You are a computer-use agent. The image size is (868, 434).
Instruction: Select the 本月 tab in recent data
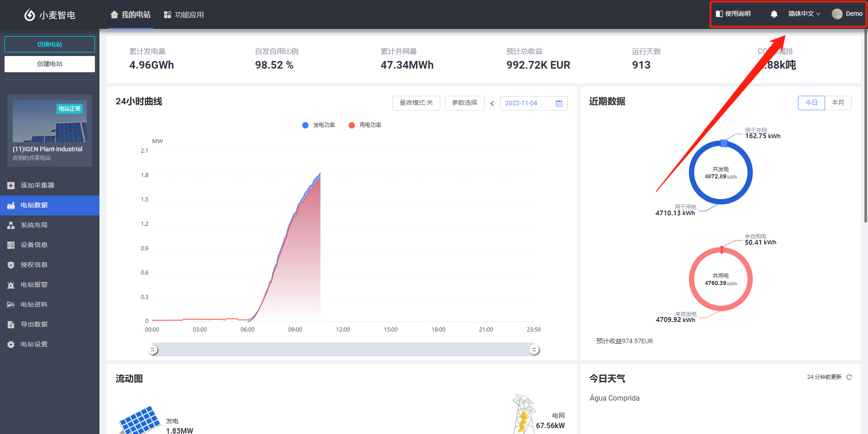[x=838, y=103]
